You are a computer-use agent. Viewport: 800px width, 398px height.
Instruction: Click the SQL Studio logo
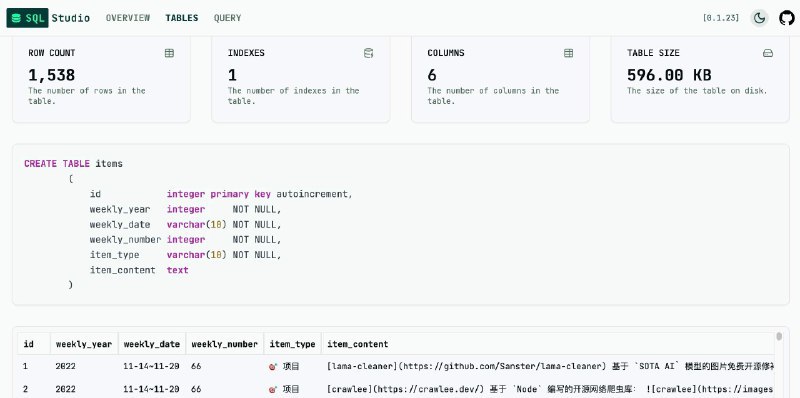pos(48,18)
